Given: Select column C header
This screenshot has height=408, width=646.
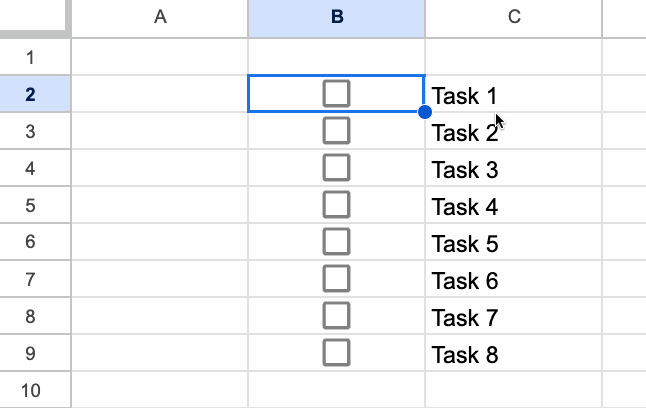Looking at the screenshot, I should 514,18.
